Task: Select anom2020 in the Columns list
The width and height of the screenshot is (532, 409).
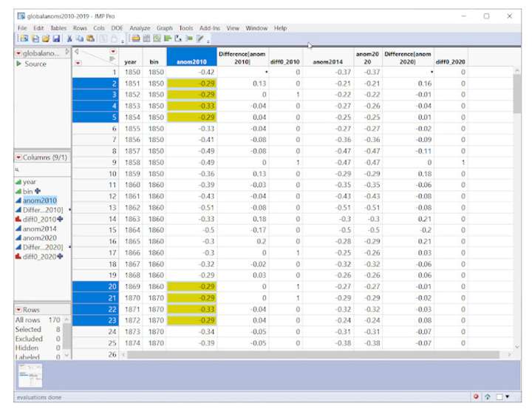Action: 40,237
